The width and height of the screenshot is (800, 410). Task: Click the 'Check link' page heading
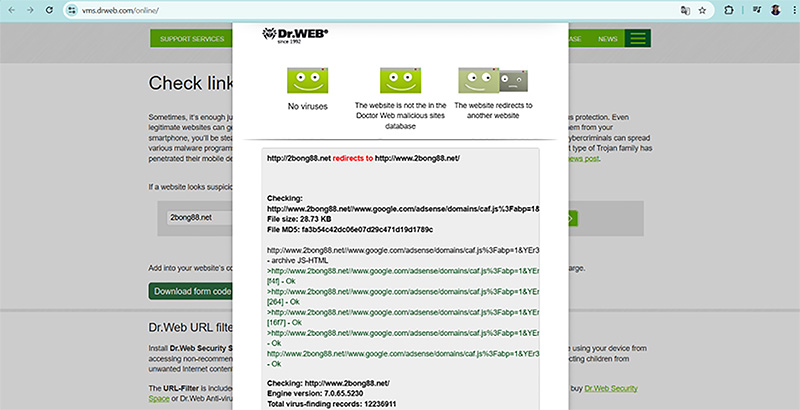tap(190, 83)
